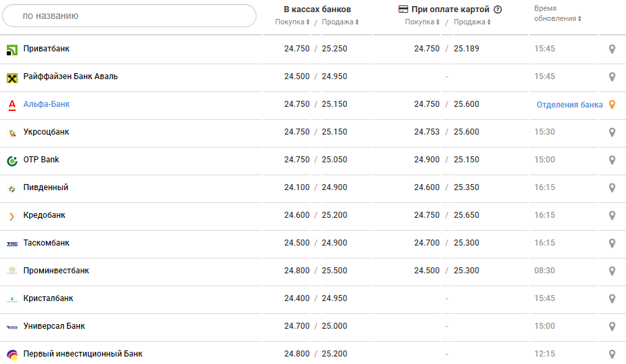This screenshot has width=626, height=364.
Task: Sort by Продажа under При оплате картой
Action: [472, 22]
